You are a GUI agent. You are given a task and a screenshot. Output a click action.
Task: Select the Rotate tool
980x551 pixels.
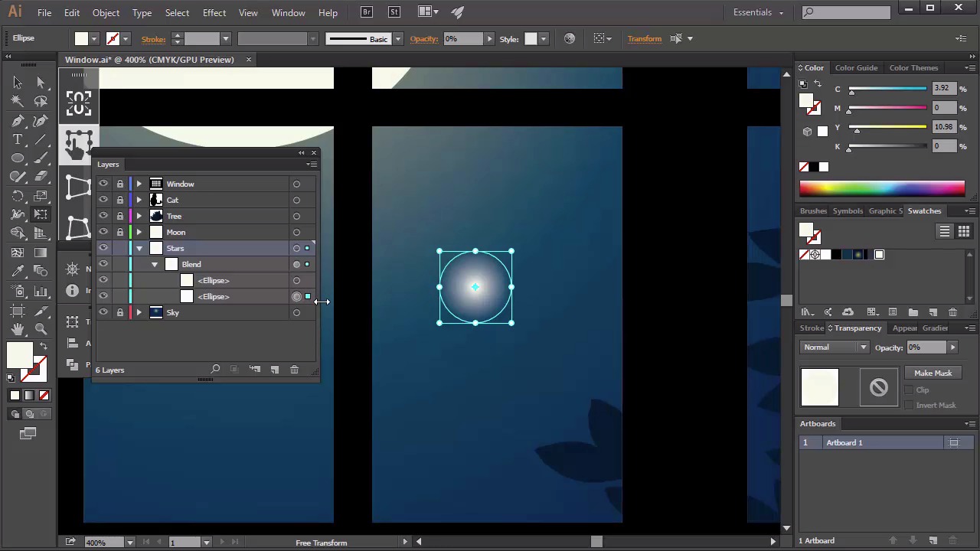[x=18, y=196]
